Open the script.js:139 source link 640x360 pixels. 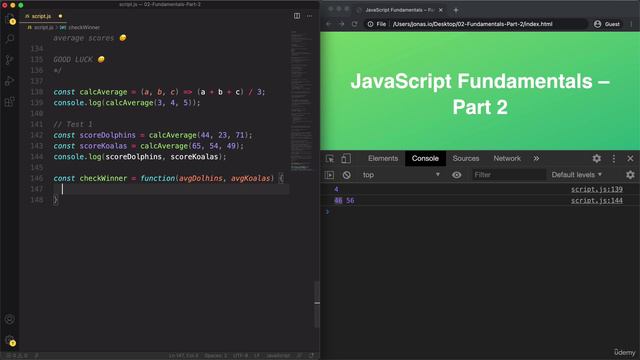point(596,189)
